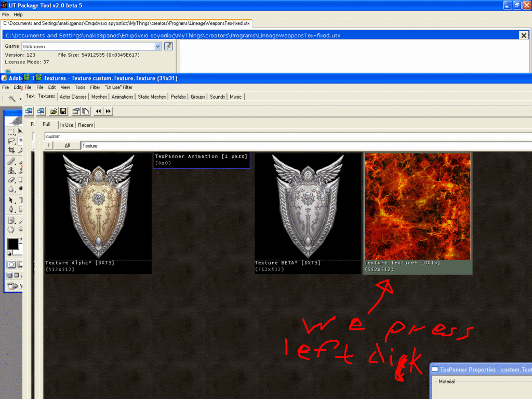The image size is (532, 399).
Task: Select Photoshop's Lasso tool
Action: tap(11, 141)
